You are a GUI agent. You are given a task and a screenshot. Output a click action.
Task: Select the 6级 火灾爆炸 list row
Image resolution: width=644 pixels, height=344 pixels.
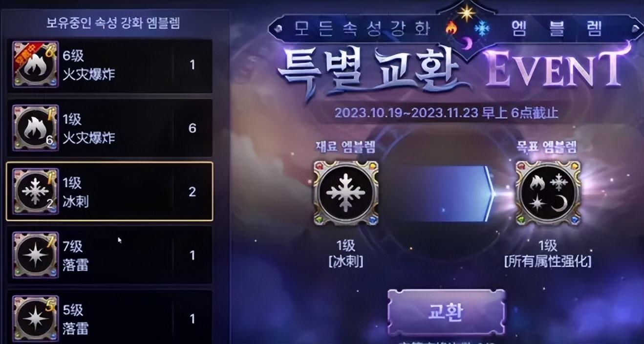(x=109, y=66)
